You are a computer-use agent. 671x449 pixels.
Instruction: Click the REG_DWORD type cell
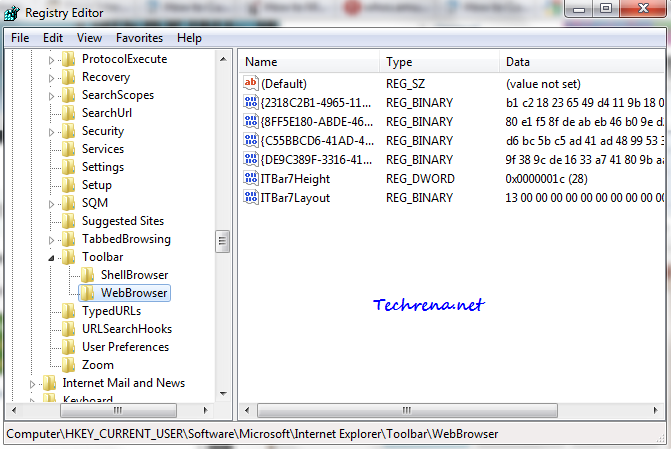click(420, 178)
